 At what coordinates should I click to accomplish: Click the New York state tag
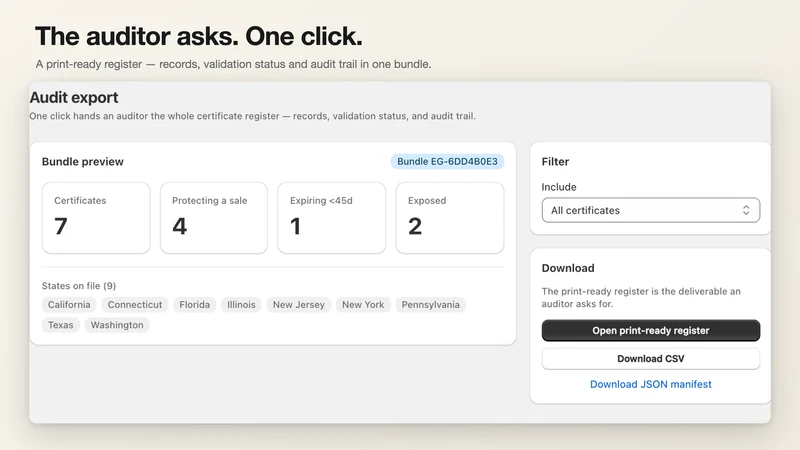tap(363, 305)
